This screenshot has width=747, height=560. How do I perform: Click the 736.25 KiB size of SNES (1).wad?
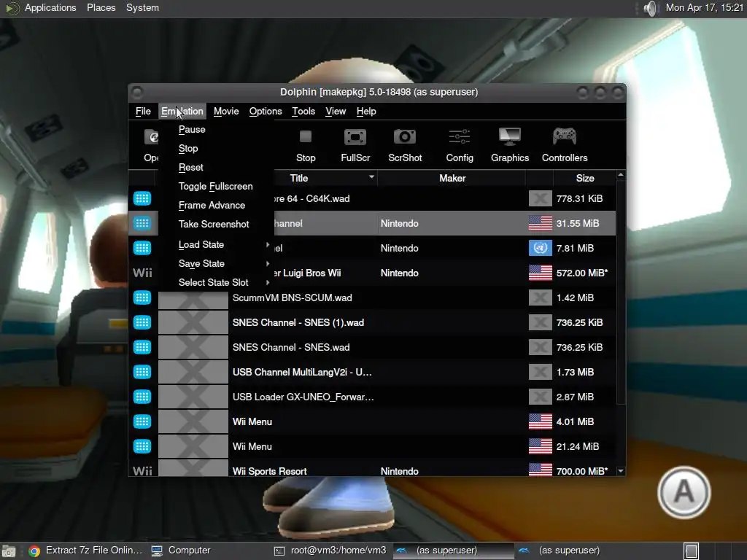tap(579, 322)
